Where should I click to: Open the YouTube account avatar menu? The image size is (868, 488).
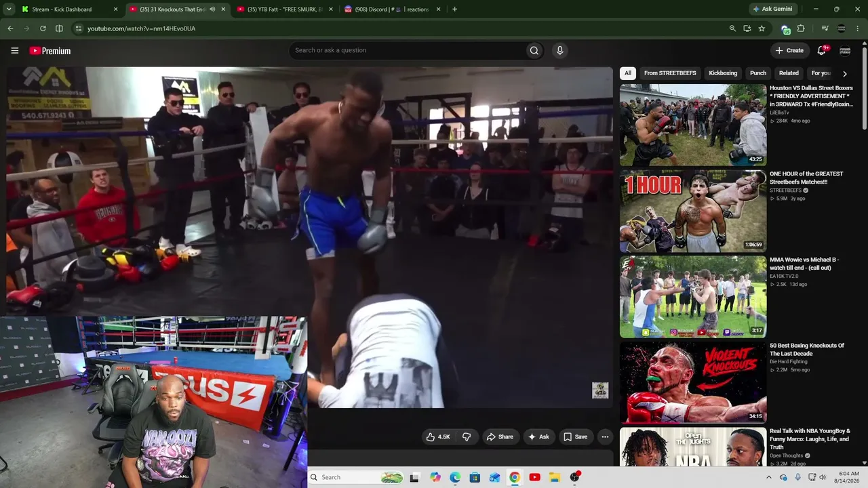point(845,50)
